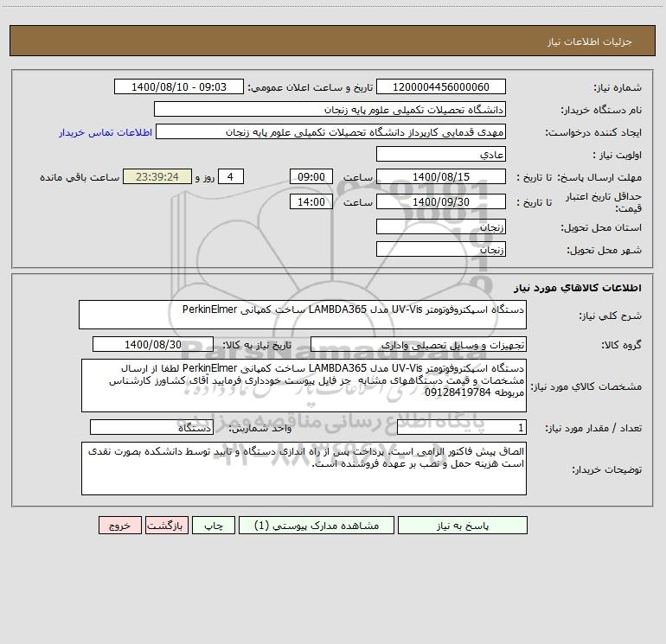The width and height of the screenshot is (666, 644).
Task: Click the validity time field 14:00
Action: pos(311,201)
